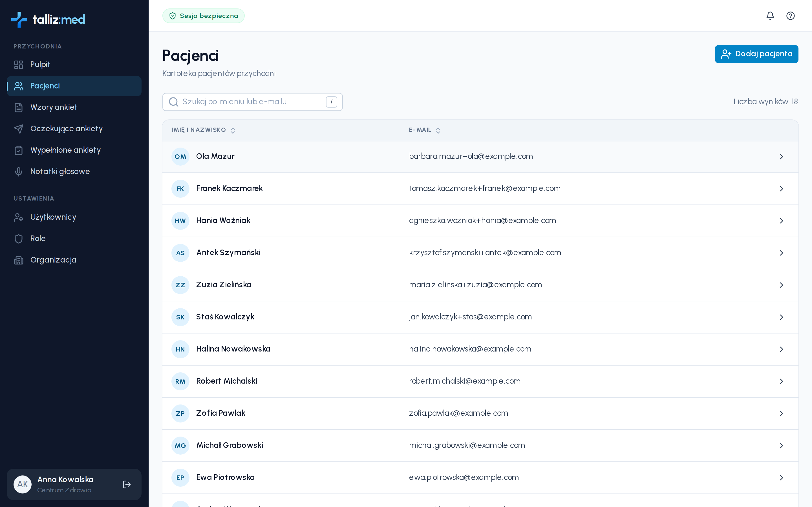Open the notifications bell icon

[x=770, y=16]
